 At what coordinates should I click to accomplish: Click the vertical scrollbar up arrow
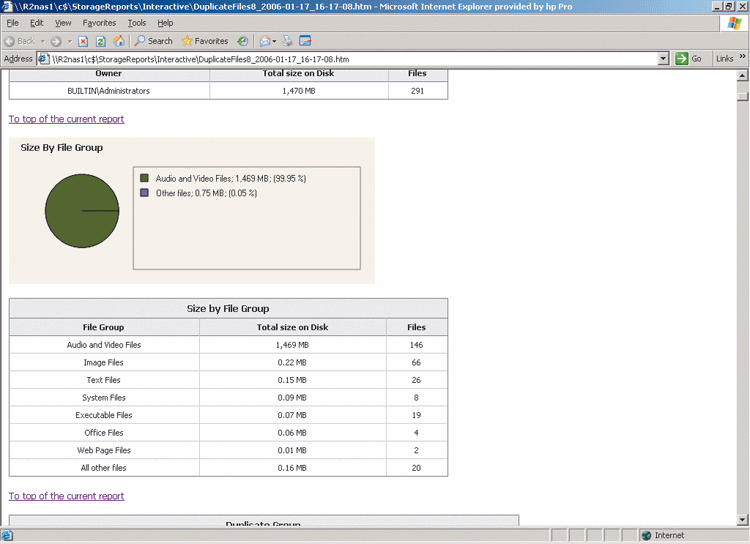pyautogui.click(x=742, y=76)
